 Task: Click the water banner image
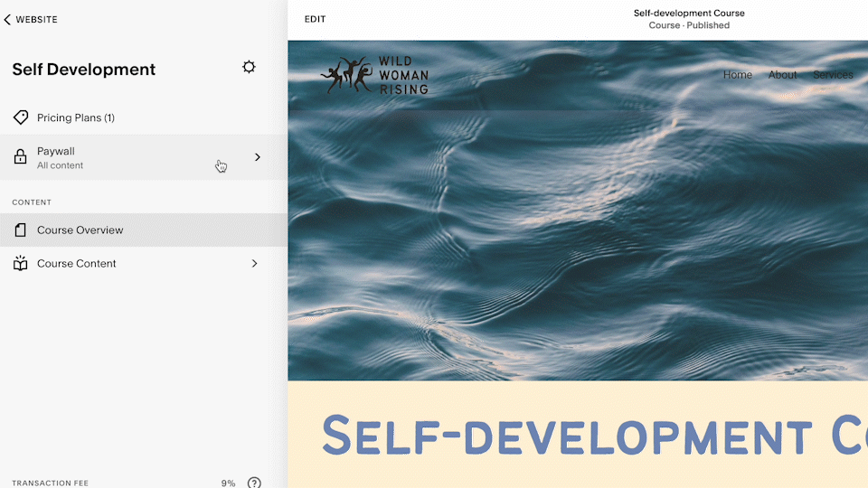coord(578,211)
